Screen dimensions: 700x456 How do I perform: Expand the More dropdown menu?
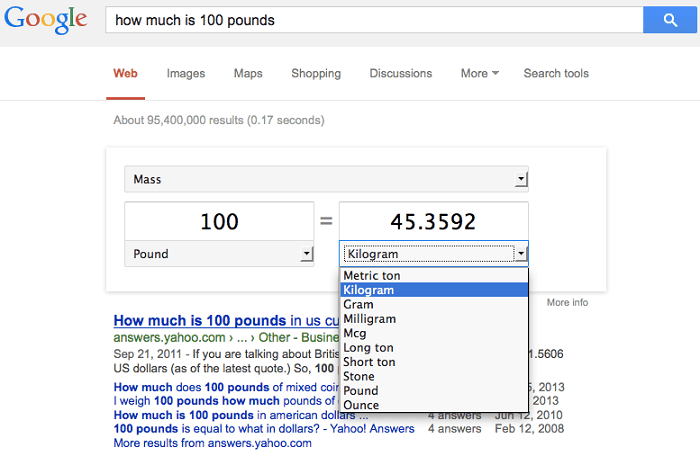480,73
